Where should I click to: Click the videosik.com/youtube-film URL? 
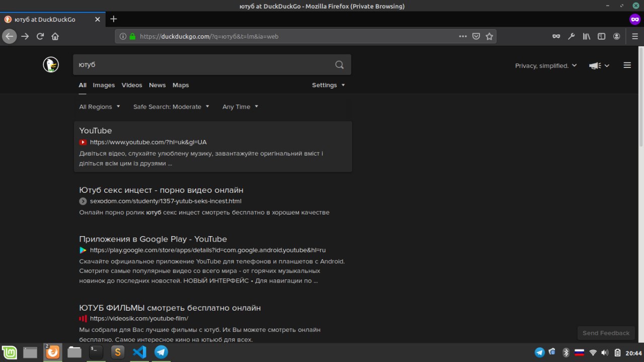[x=139, y=319]
